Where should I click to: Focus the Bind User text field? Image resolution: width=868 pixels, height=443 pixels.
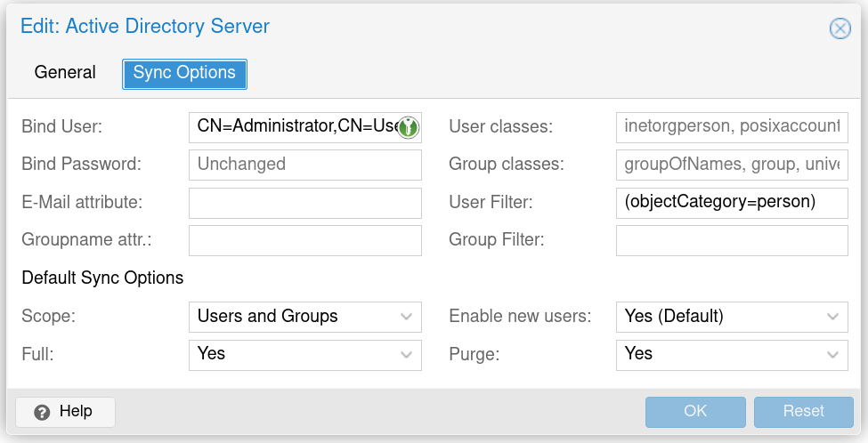pos(294,127)
